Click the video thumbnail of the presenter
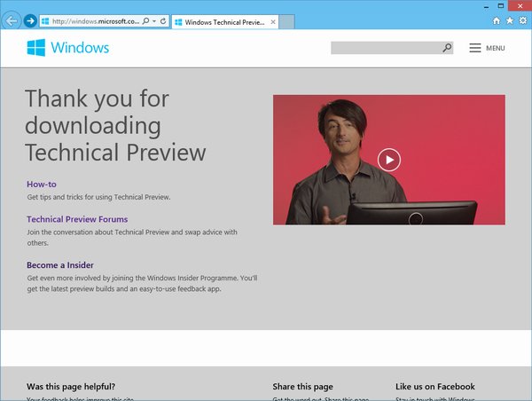This screenshot has width=532, height=401. [x=389, y=160]
